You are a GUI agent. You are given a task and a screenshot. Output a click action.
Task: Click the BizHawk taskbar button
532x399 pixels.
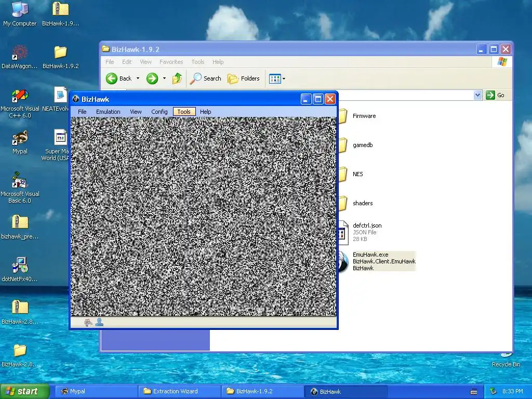click(345, 391)
